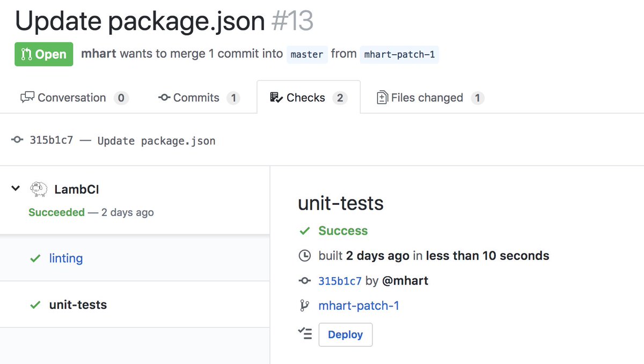Image resolution: width=644 pixels, height=364 pixels.
Task: Open the Files changed tab
Action: pyautogui.click(x=427, y=98)
